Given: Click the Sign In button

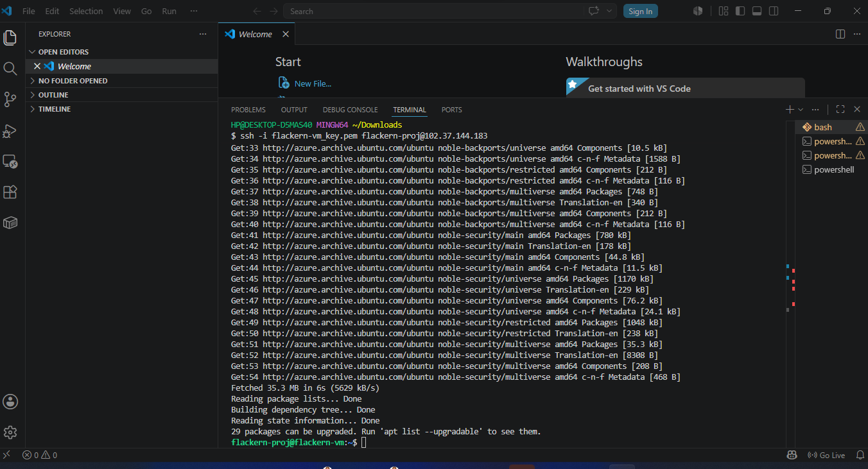Looking at the screenshot, I should (640, 11).
